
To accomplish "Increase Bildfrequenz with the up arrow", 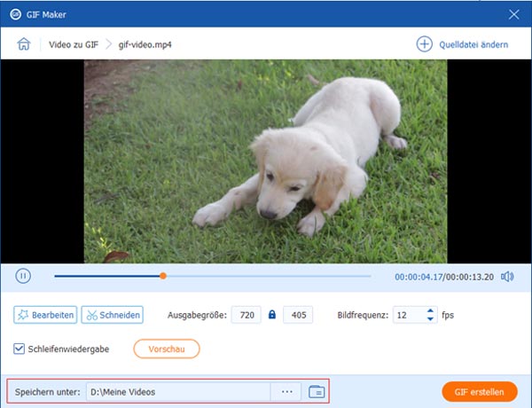I will point(430,311).
